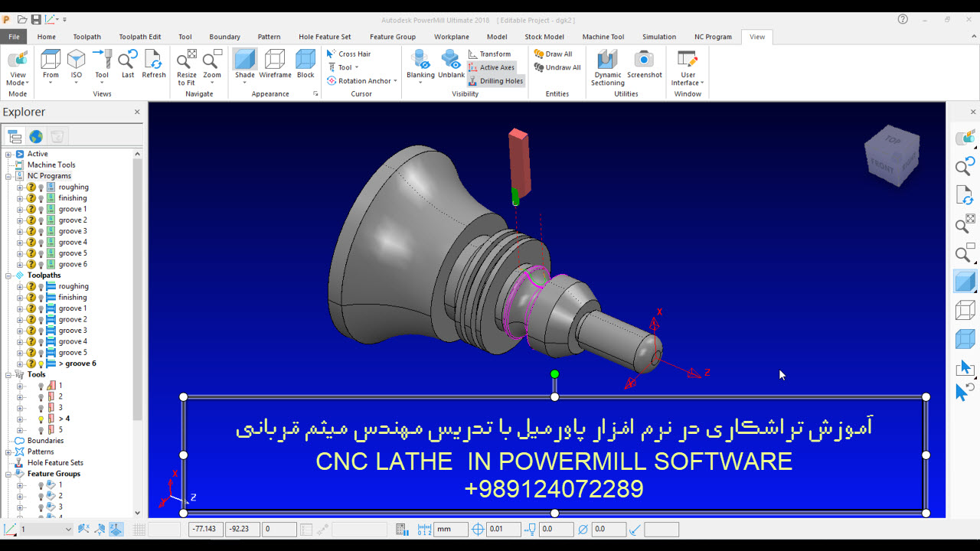980x551 pixels.
Task: Toggle light bulb for toolpath groove 3
Action: point(41,331)
